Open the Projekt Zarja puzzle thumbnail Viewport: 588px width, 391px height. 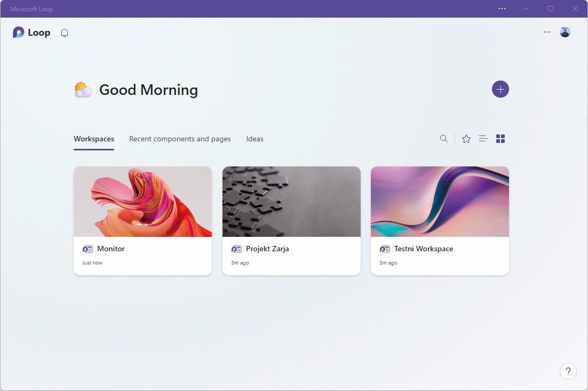pos(291,202)
